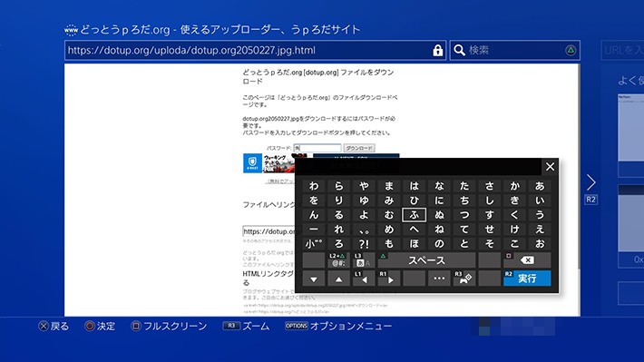Tap the は kana key
The height and width of the screenshot is (362, 644).
coord(414,186)
